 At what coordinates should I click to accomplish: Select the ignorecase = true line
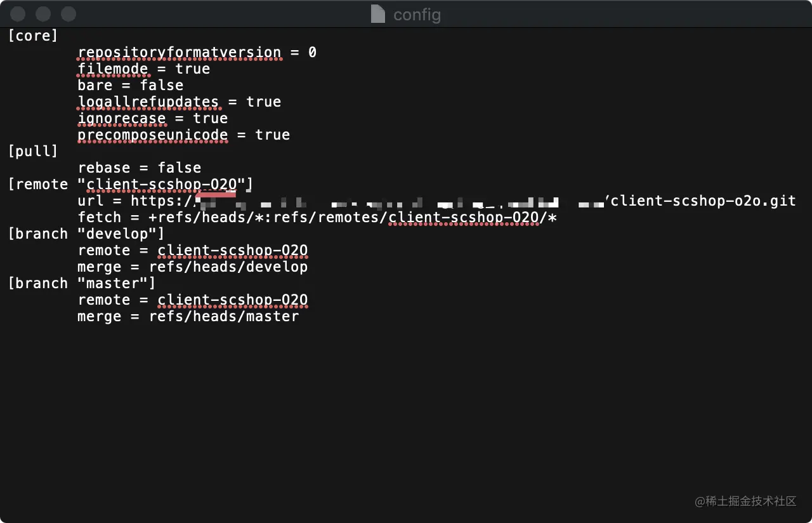pos(153,118)
